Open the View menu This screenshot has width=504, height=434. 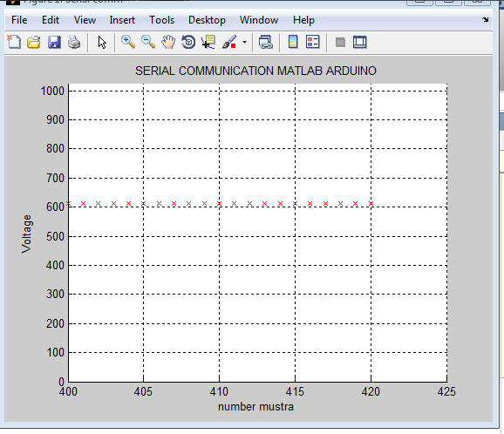[x=85, y=20]
